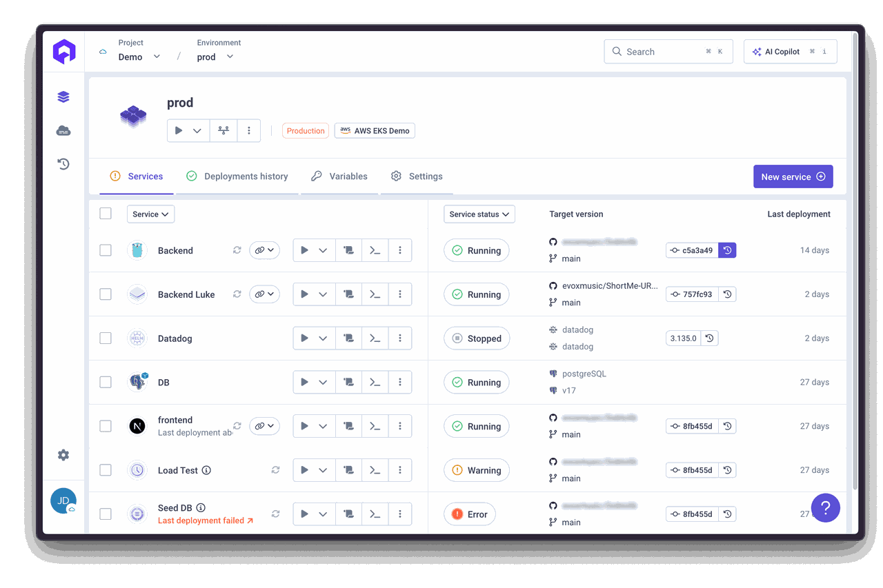Open the Project Demo dropdown
883x588 pixels.
(139, 57)
